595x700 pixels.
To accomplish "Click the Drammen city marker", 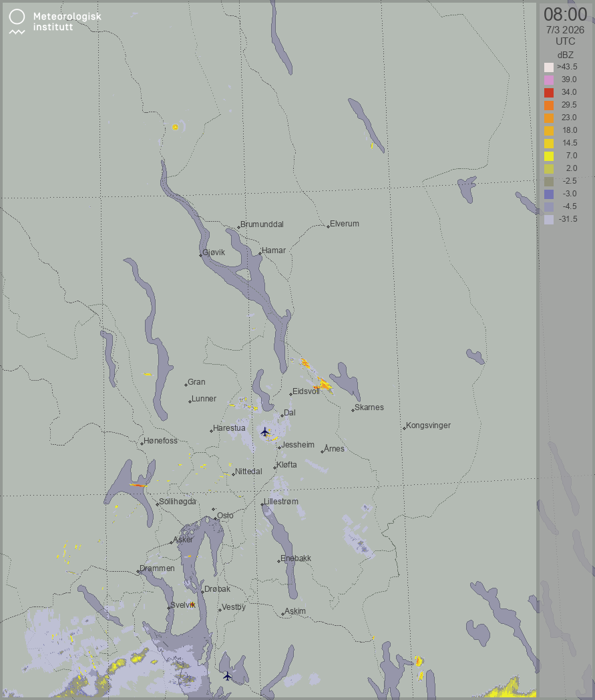I will coord(138,571).
